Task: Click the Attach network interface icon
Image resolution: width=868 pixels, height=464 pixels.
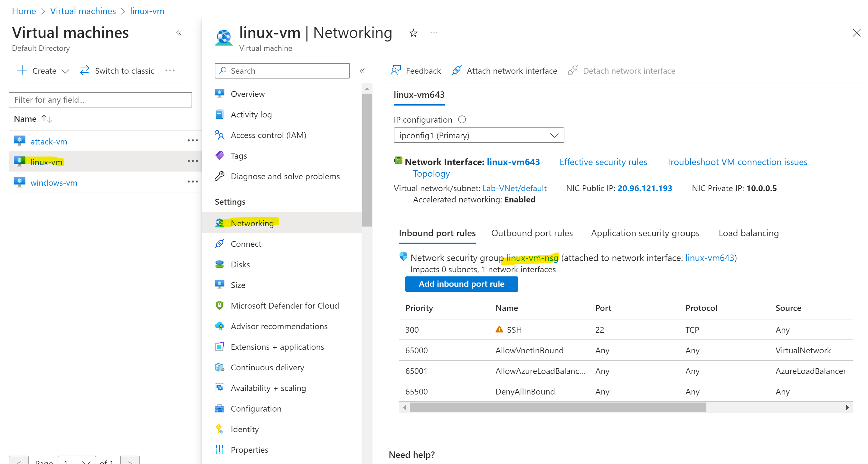Action: [457, 70]
